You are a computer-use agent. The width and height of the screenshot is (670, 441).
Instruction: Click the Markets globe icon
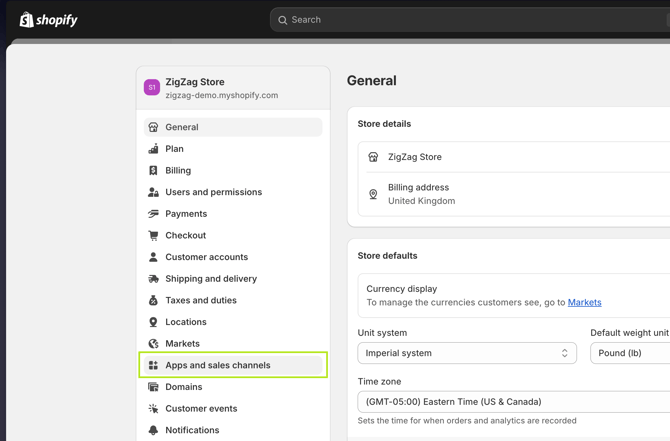pyautogui.click(x=153, y=344)
